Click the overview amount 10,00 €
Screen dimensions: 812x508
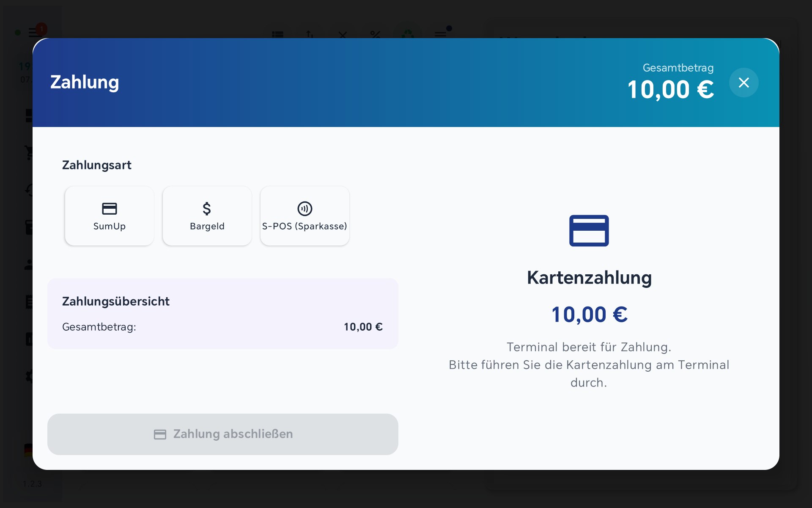[363, 327]
